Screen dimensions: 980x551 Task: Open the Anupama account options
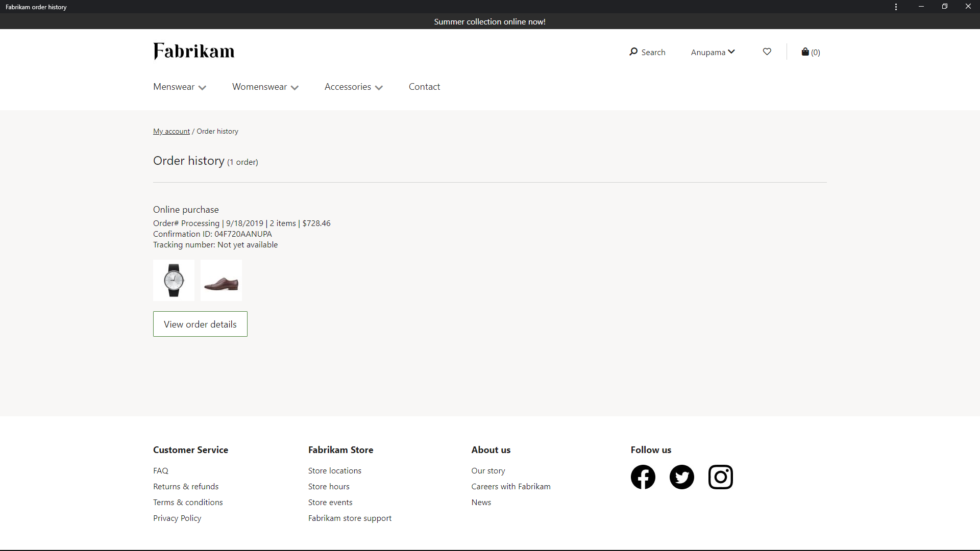(x=713, y=52)
